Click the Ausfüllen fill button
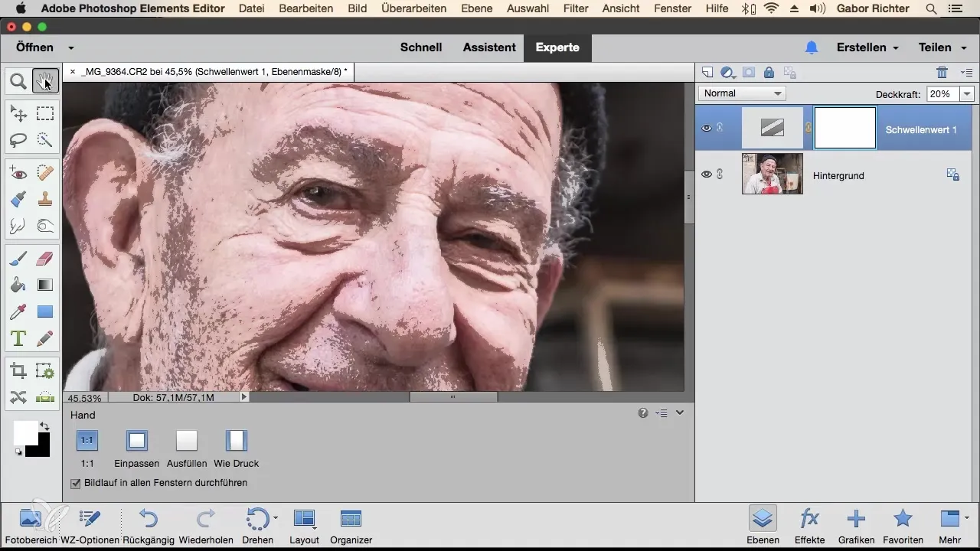This screenshot has height=551, width=980. tap(187, 440)
